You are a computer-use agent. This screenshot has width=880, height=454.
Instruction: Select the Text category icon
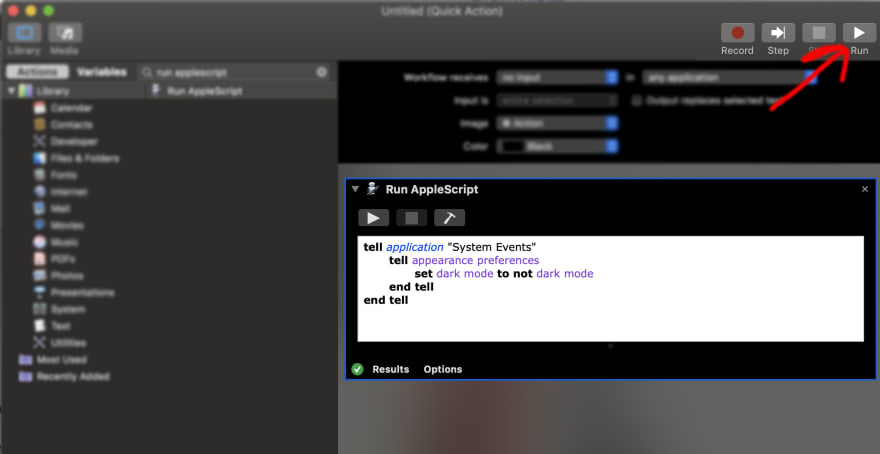click(39, 325)
